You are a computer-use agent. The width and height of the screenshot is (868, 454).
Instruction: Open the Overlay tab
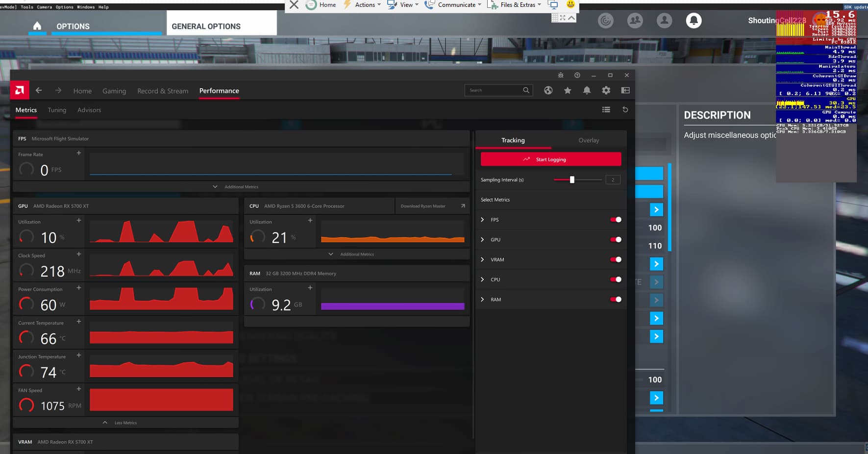(588, 140)
